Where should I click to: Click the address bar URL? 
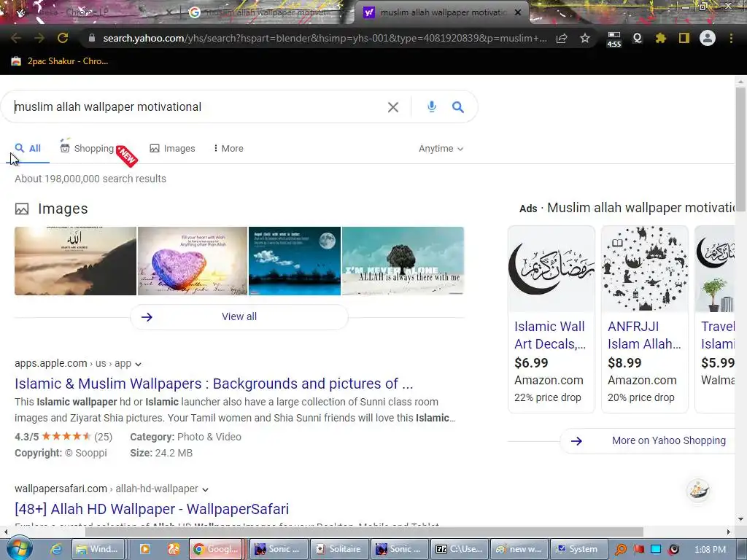click(x=325, y=38)
